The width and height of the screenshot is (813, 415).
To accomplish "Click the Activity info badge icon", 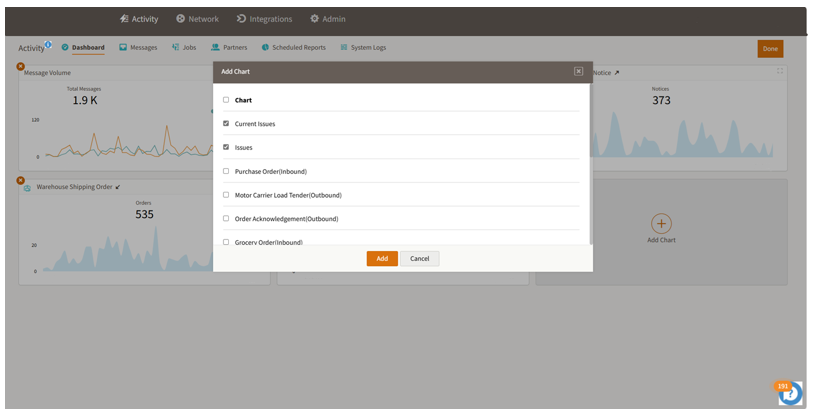I will tap(48, 44).
